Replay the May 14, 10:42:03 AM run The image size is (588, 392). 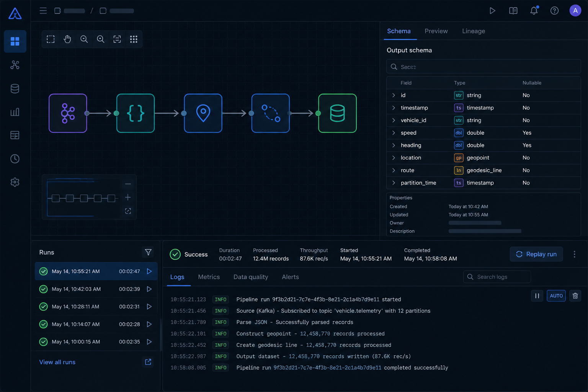coord(149,289)
